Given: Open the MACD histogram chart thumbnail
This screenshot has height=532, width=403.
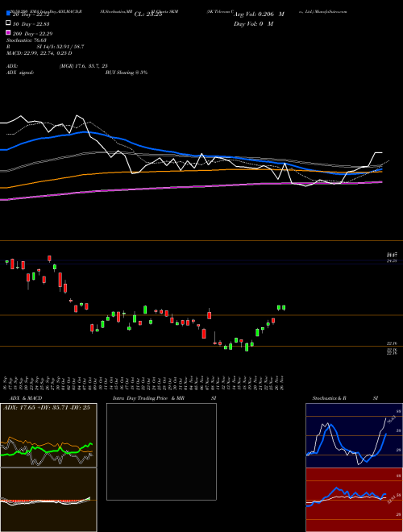Looking at the screenshot, I should click(48, 500).
